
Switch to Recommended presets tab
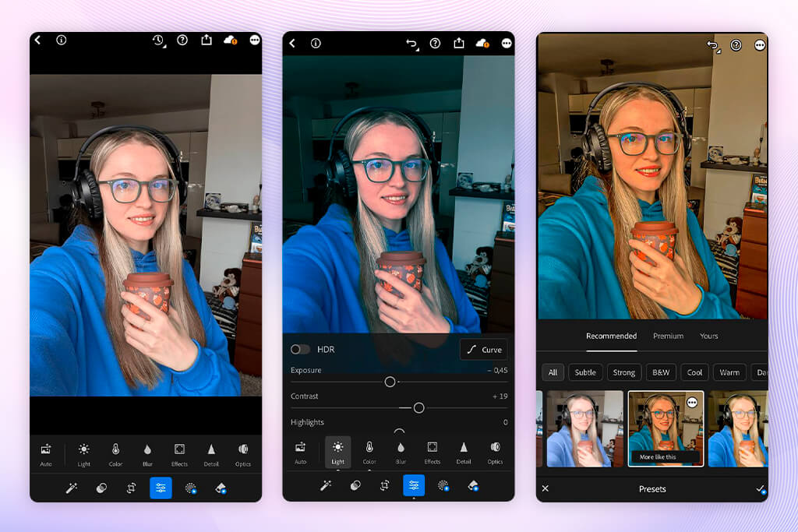[x=611, y=336]
